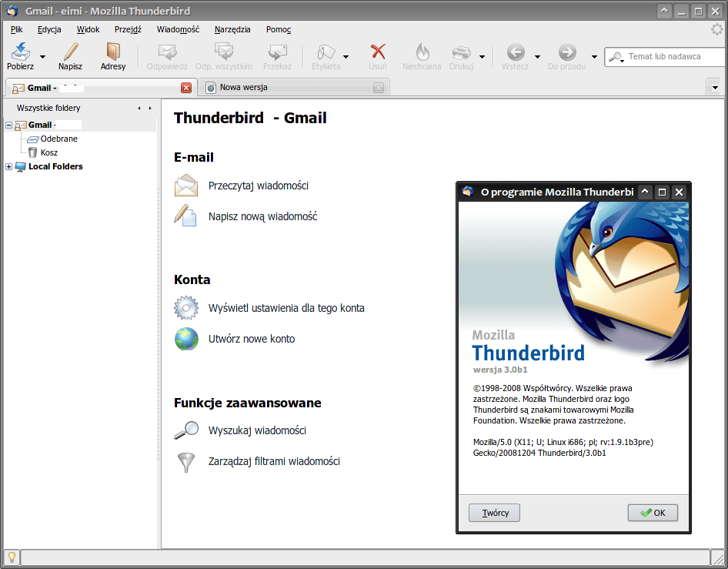This screenshot has height=569, width=728.
Task: Switch to previous folder view arrow
Action: coord(139,109)
